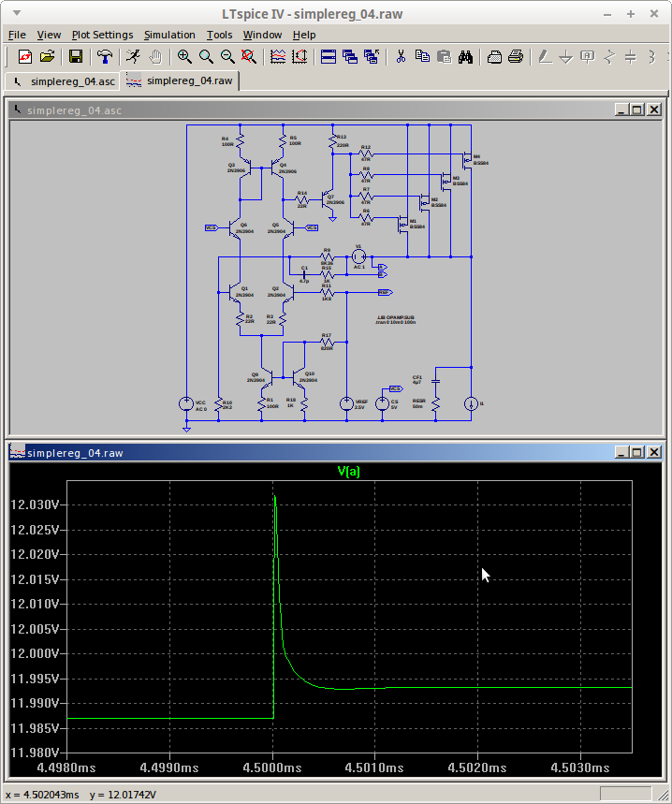Zoom in with the plus magnifier
Screen dimensions: 672x804
tap(184, 57)
